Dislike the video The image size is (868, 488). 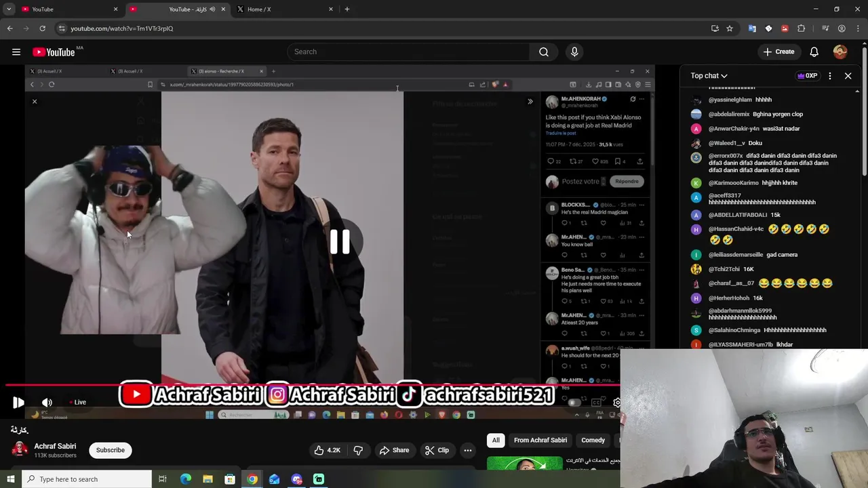tap(358, 450)
